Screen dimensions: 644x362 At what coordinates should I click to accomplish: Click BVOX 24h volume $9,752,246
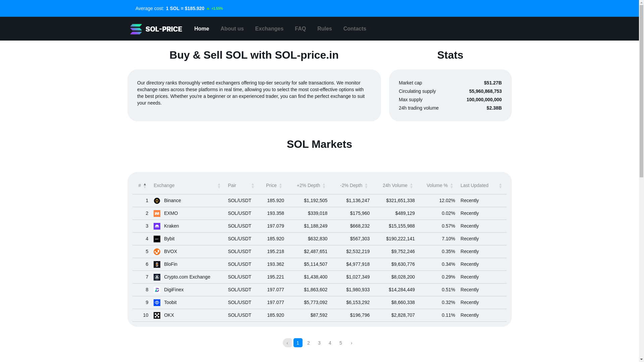coord(403,251)
